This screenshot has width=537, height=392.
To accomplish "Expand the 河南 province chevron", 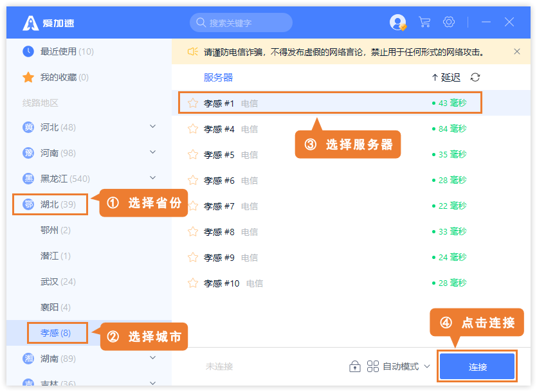I will [153, 152].
